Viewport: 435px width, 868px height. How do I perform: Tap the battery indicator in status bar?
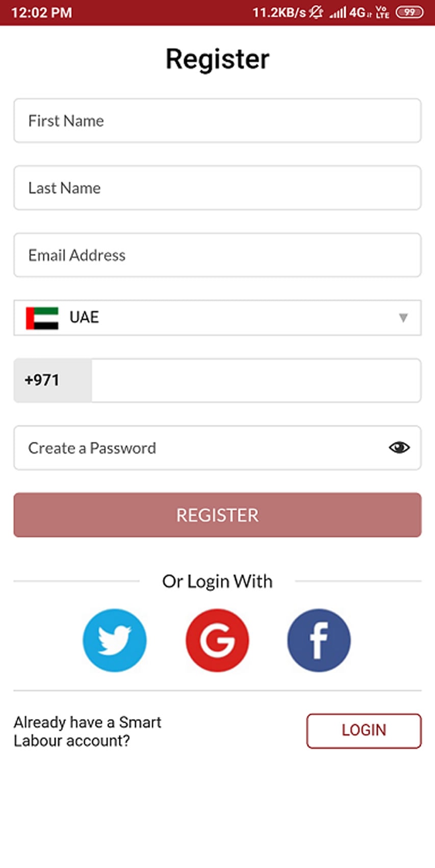tap(410, 12)
